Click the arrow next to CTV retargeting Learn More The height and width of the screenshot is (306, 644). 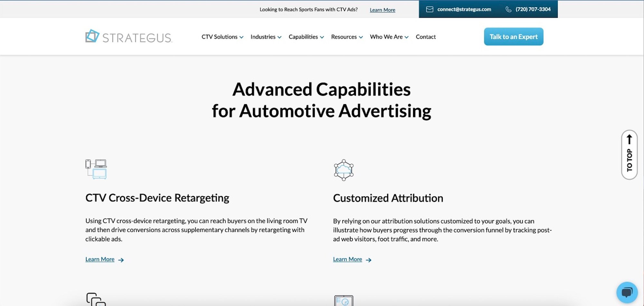[121, 260]
